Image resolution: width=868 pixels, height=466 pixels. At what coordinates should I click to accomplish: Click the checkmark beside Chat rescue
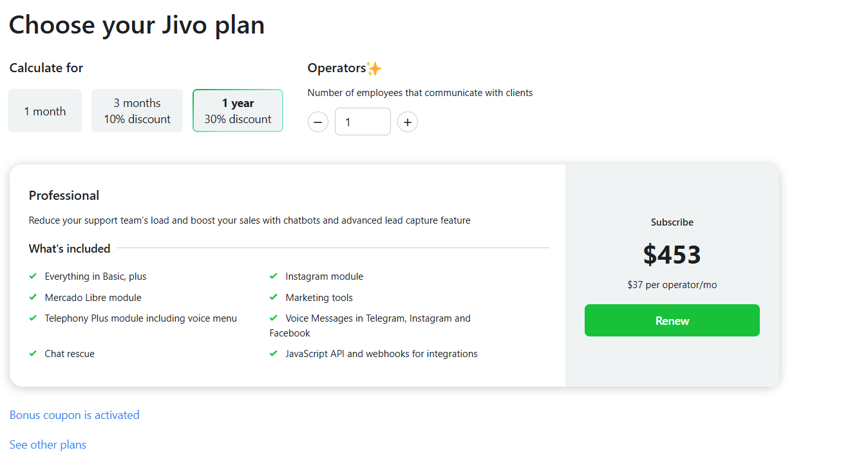pyautogui.click(x=32, y=353)
